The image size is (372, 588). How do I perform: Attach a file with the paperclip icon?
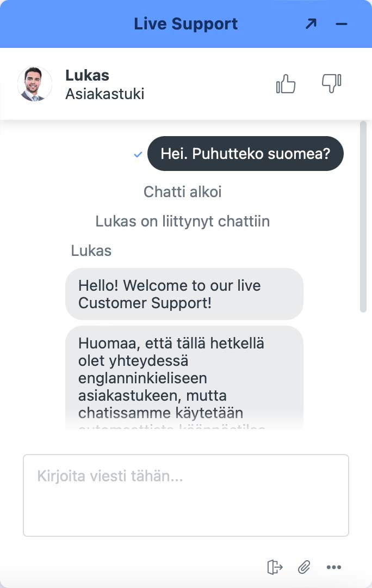[x=304, y=567]
